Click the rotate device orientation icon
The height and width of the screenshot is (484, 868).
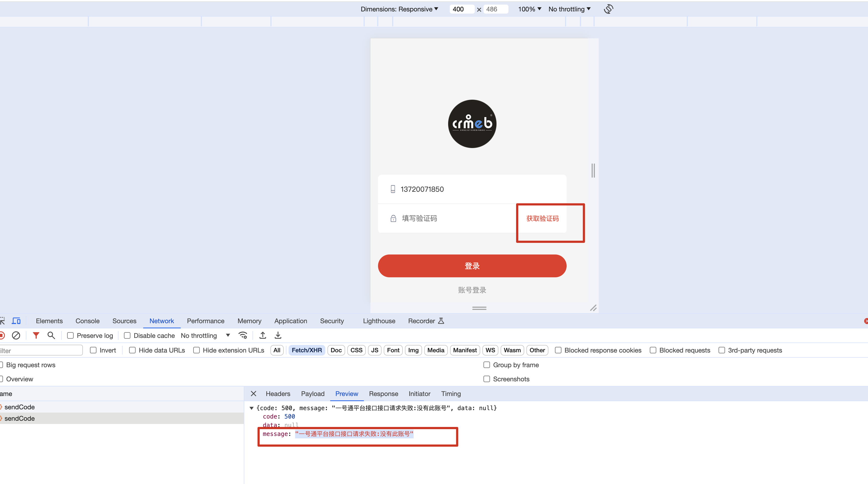click(608, 9)
